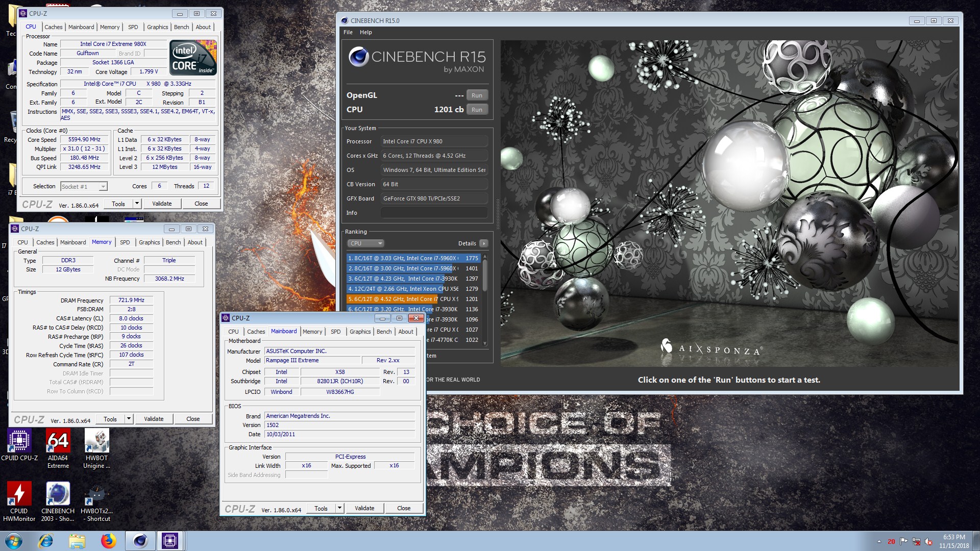Open the taskbar clock showing 6:53 PM
The image size is (980, 551).
[x=954, y=541]
